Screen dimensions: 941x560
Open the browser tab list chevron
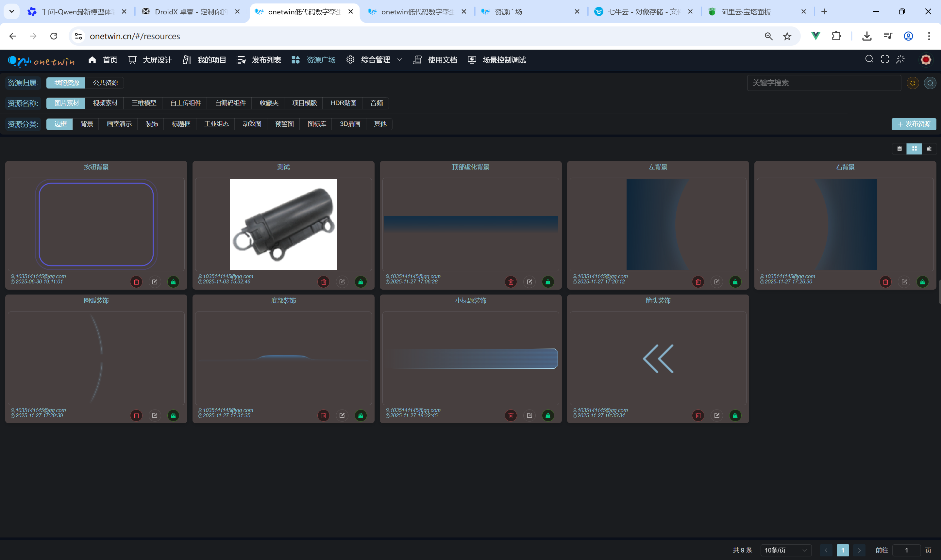tap(12, 11)
